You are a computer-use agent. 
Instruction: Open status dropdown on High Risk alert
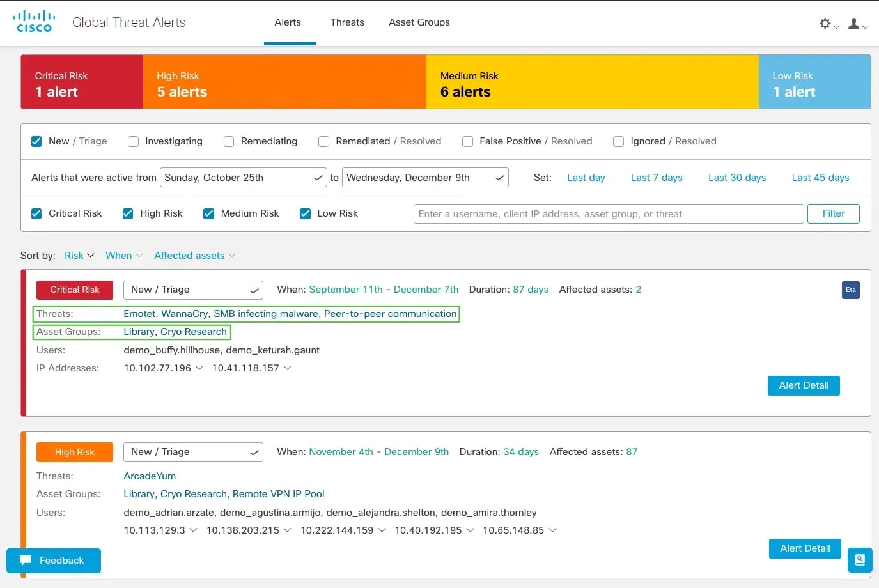(193, 452)
